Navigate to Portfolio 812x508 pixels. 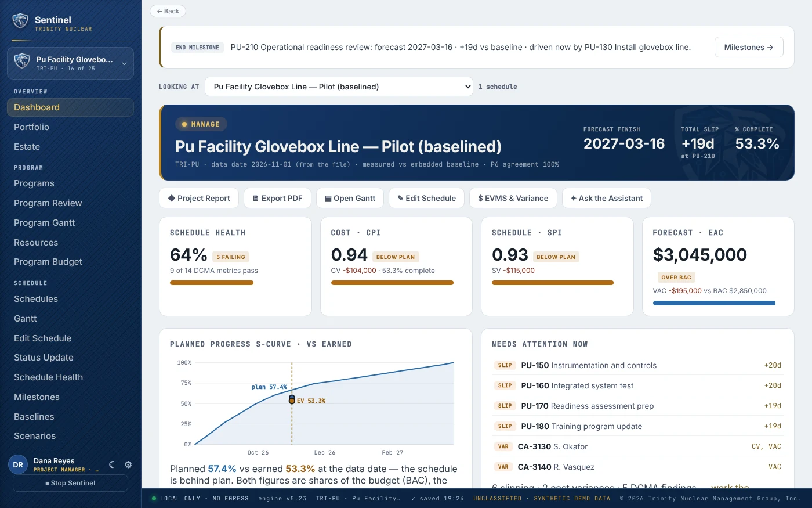pyautogui.click(x=70, y=127)
